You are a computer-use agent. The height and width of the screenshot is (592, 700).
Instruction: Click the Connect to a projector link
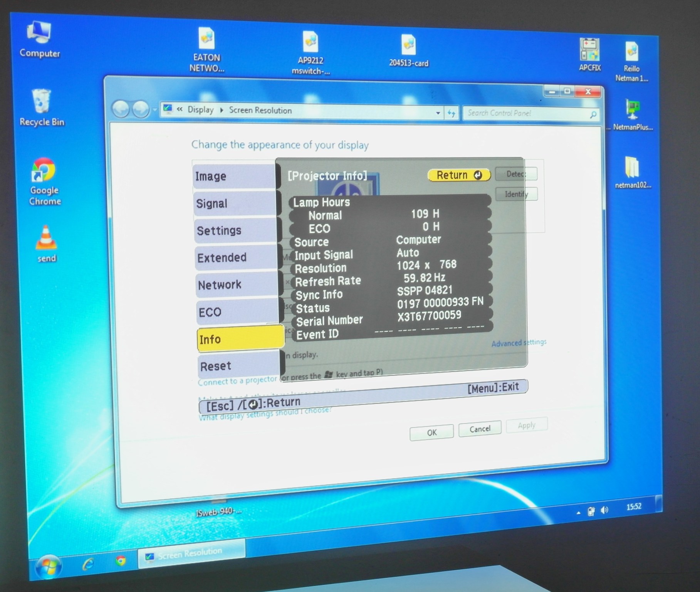tap(237, 380)
